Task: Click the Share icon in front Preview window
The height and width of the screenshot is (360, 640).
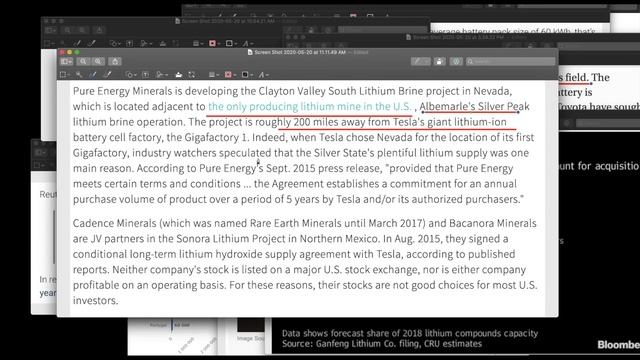Action: click(x=115, y=61)
